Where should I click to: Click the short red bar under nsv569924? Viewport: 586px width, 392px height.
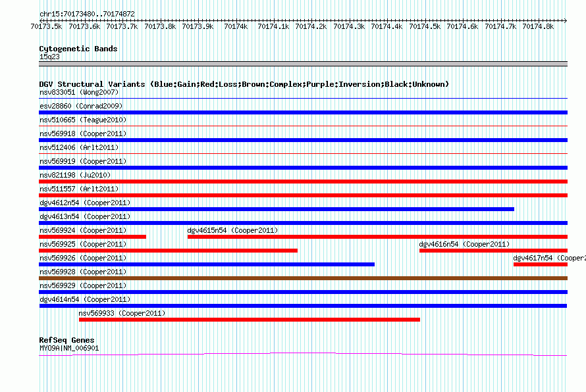[x=92, y=237]
